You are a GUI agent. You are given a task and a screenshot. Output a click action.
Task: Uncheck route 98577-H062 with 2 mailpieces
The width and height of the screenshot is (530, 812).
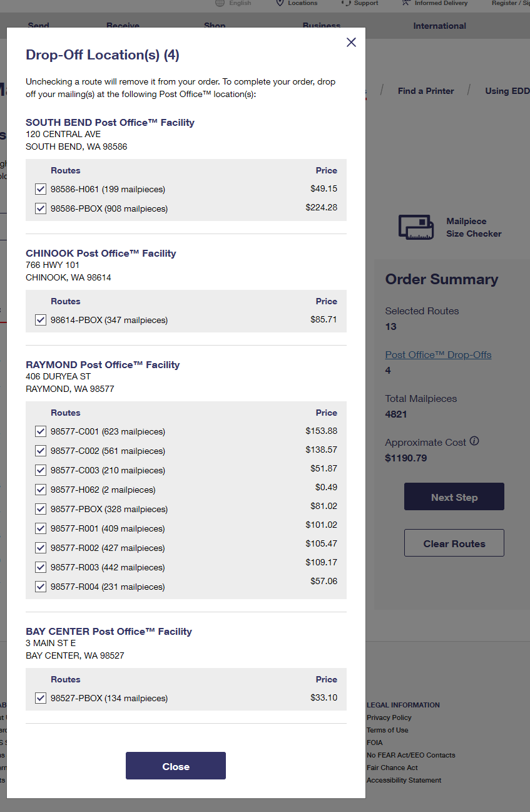[41, 490]
